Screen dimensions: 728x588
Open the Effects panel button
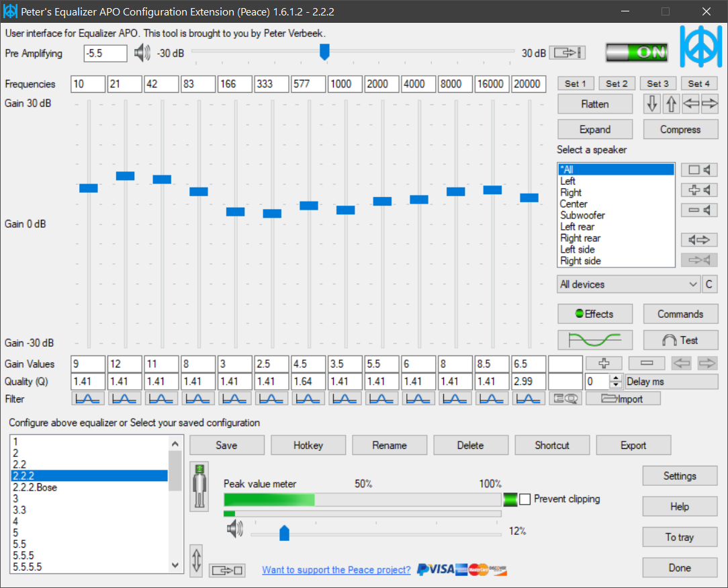point(595,314)
